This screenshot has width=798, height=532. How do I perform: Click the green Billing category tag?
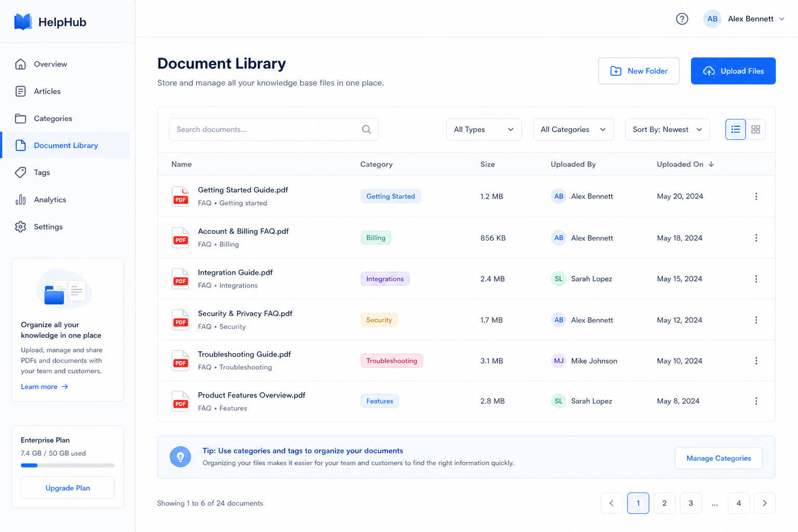click(376, 238)
